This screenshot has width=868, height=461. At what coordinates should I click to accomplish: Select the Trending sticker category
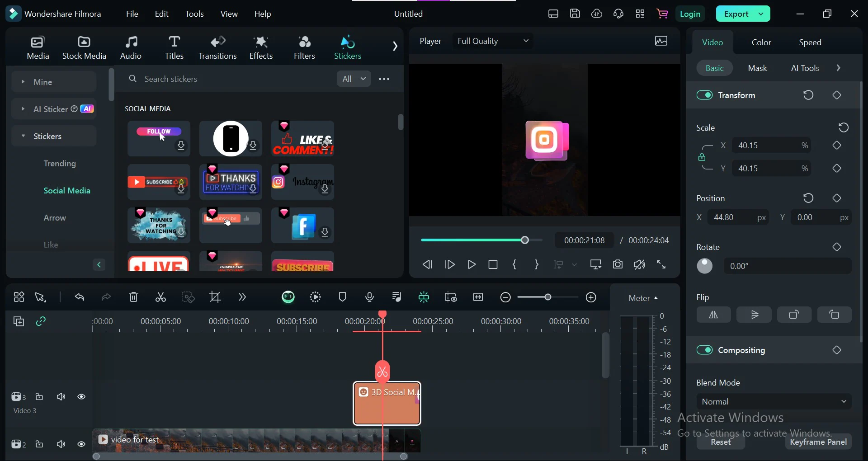point(60,164)
